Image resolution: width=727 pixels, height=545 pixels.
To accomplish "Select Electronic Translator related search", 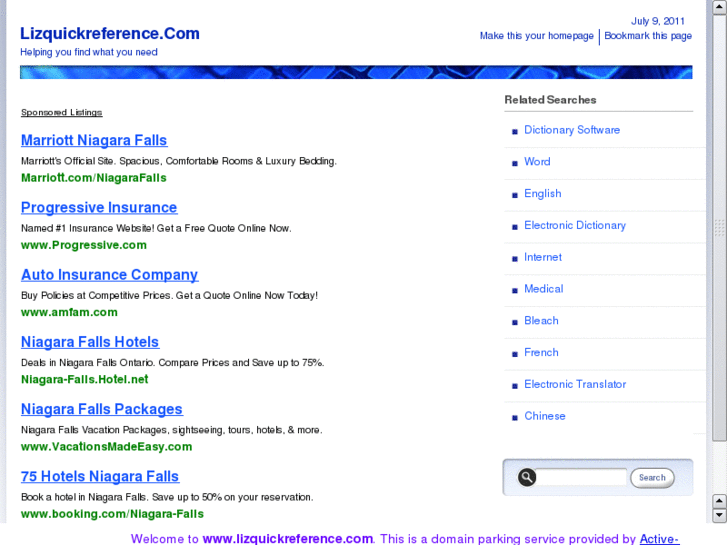I will click(x=575, y=385).
